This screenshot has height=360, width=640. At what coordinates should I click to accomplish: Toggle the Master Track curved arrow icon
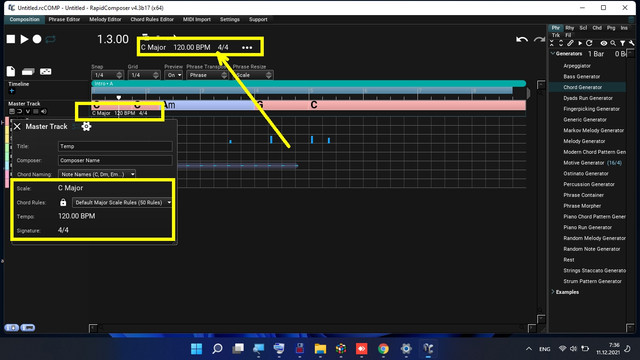coord(20,111)
